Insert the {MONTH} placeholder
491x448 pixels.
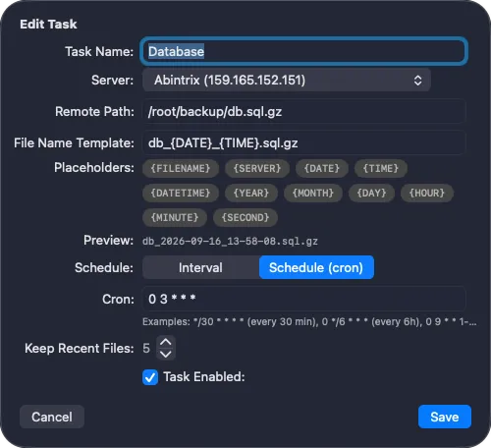pos(313,193)
